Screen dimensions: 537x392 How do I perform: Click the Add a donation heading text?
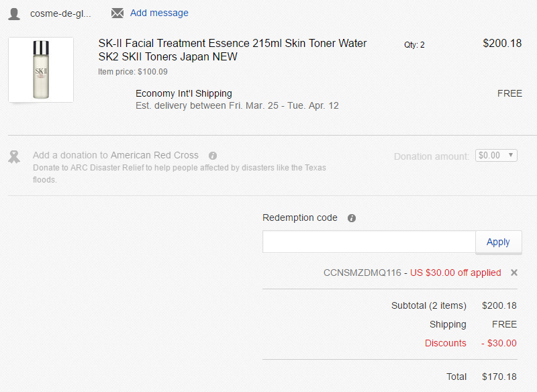coord(115,156)
